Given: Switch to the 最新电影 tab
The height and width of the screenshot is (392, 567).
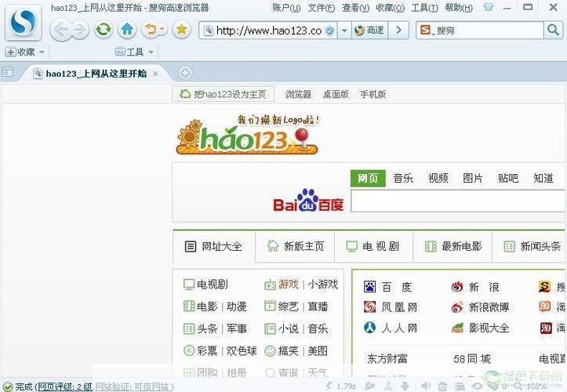Looking at the screenshot, I should 453,246.
